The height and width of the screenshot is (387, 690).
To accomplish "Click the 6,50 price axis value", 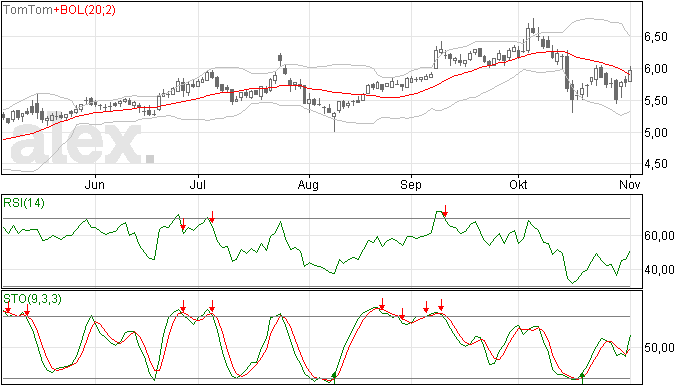I will (656, 37).
